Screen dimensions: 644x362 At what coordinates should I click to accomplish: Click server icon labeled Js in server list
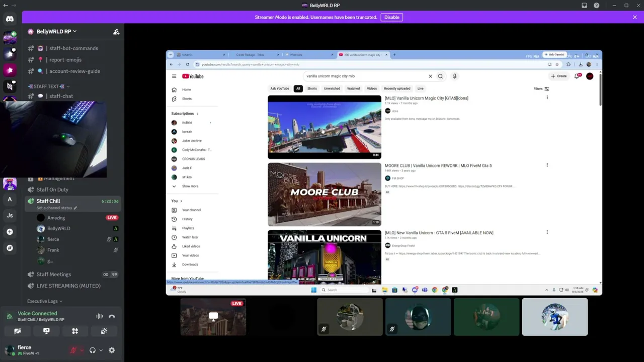(10, 216)
